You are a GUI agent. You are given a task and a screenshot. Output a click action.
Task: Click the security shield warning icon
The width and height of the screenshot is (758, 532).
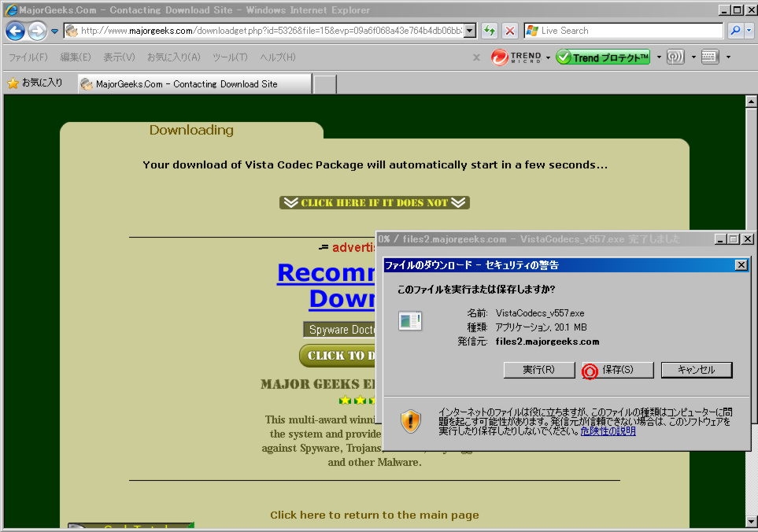(x=410, y=421)
